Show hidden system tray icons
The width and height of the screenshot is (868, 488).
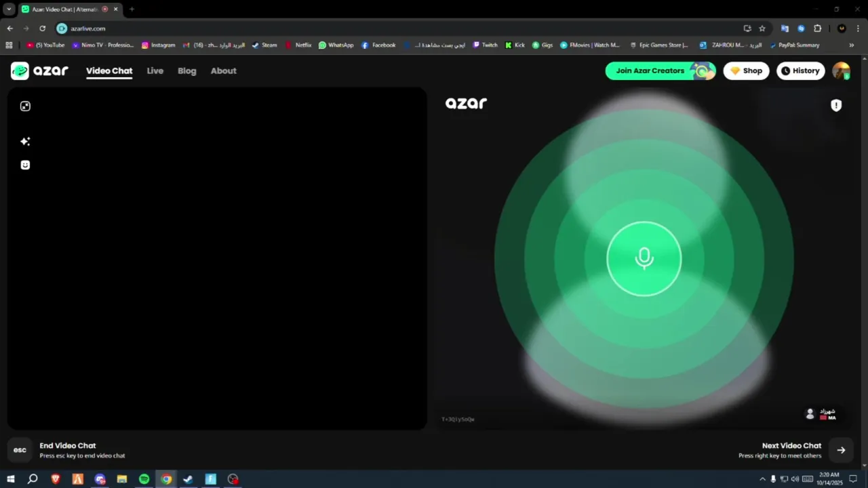(762, 479)
